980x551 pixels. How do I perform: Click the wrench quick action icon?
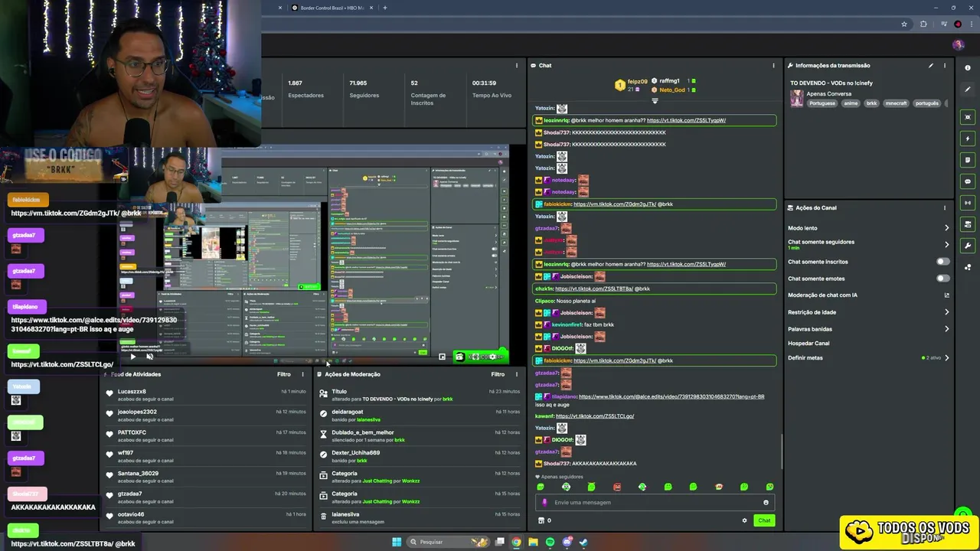[968, 246]
